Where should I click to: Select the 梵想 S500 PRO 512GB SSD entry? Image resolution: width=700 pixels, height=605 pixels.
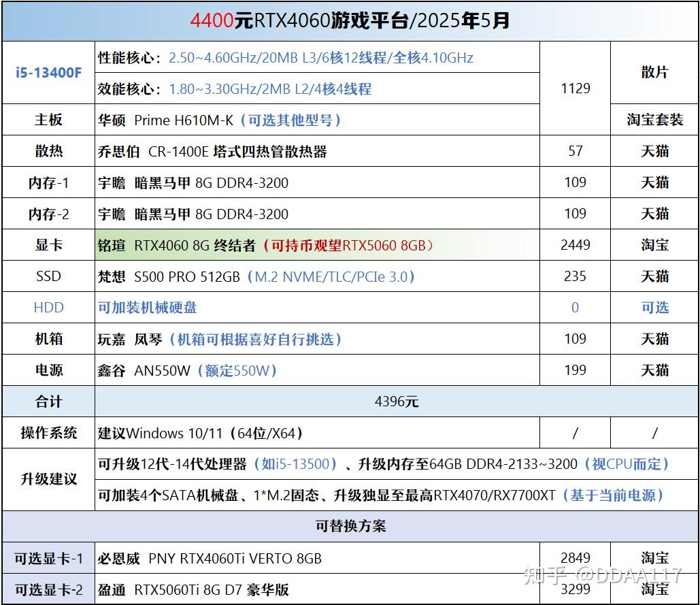click(x=317, y=276)
